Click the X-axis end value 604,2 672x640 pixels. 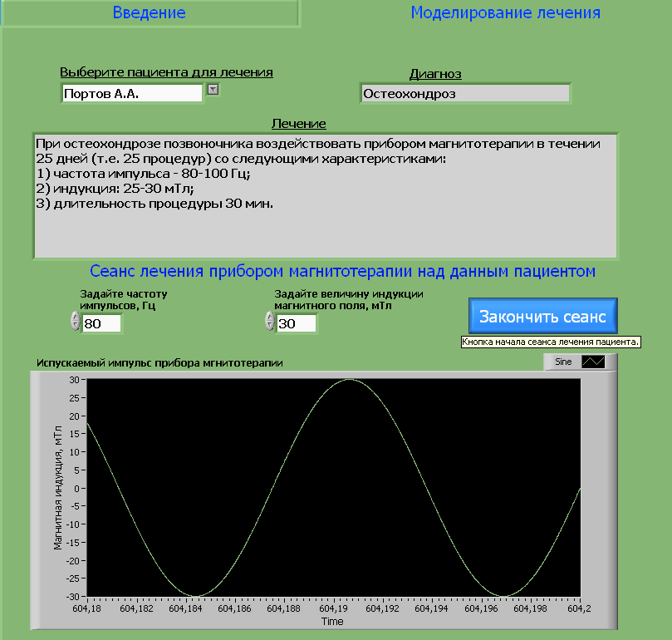pyautogui.click(x=579, y=608)
